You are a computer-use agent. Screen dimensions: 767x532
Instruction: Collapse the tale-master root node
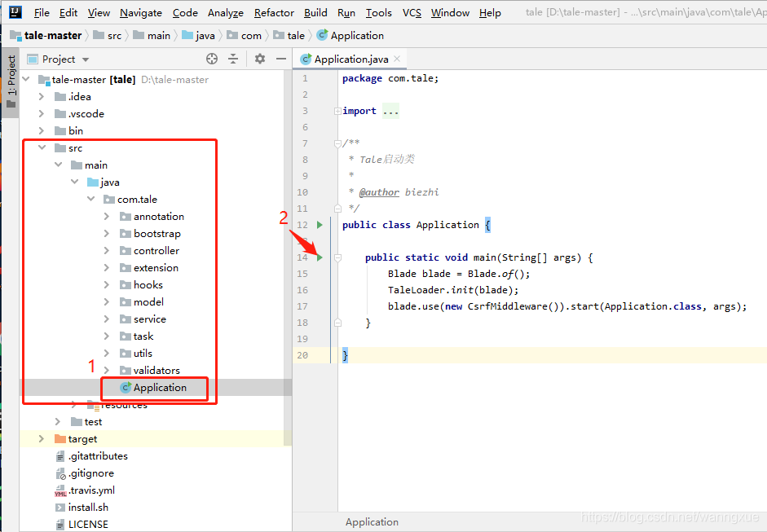coord(26,79)
